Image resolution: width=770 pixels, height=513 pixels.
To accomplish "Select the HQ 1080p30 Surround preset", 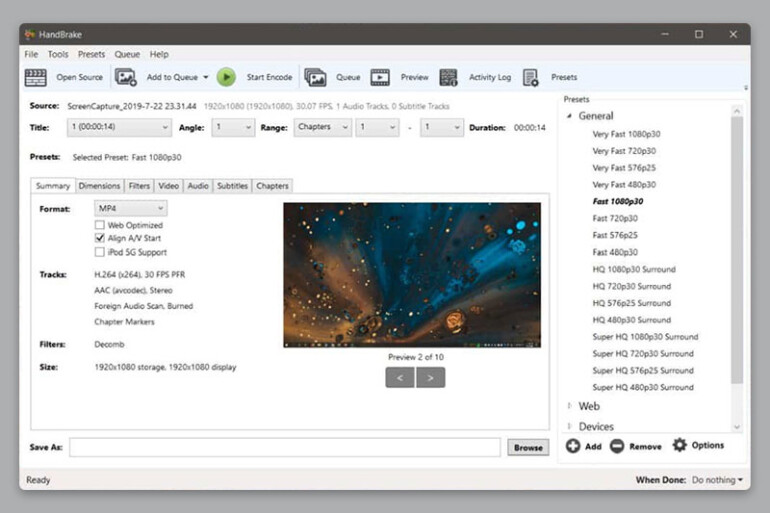I will 634,269.
